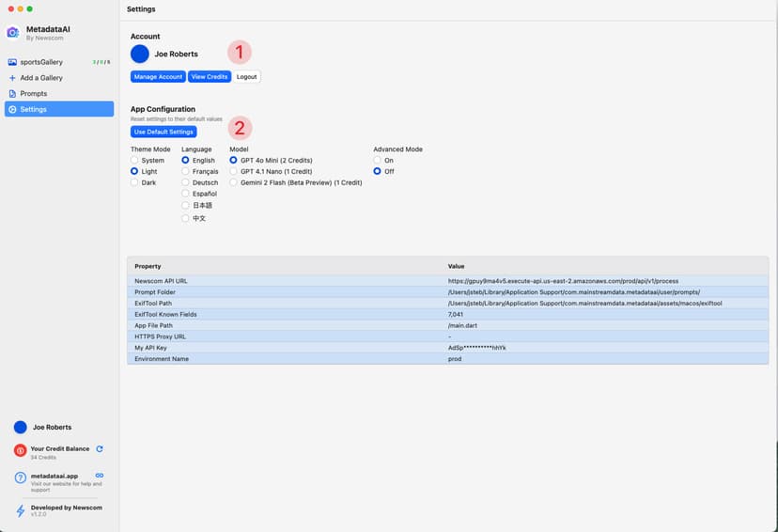
Task: Select the Dark theme mode
Action: click(135, 182)
